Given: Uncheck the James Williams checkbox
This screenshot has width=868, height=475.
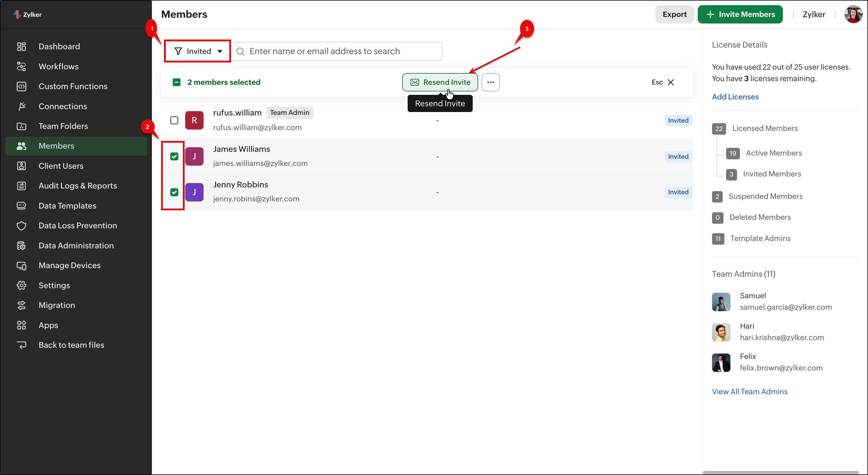Looking at the screenshot, I should [x=174, y=156].
